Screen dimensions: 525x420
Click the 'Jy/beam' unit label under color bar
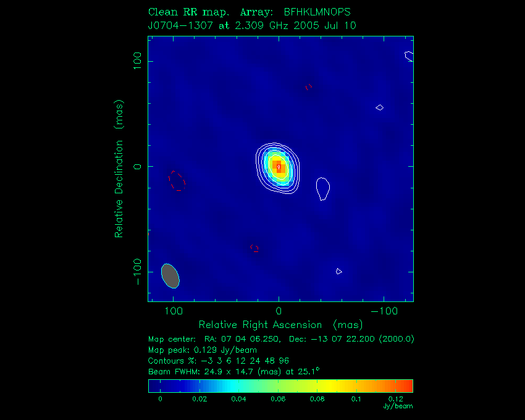[x=398, y=406]
